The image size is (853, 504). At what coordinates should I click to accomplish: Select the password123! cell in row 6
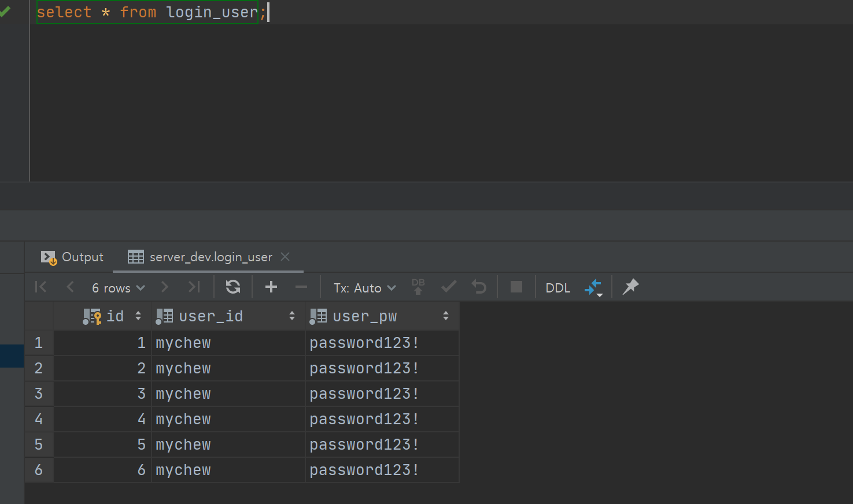click(x=382, y=470)
